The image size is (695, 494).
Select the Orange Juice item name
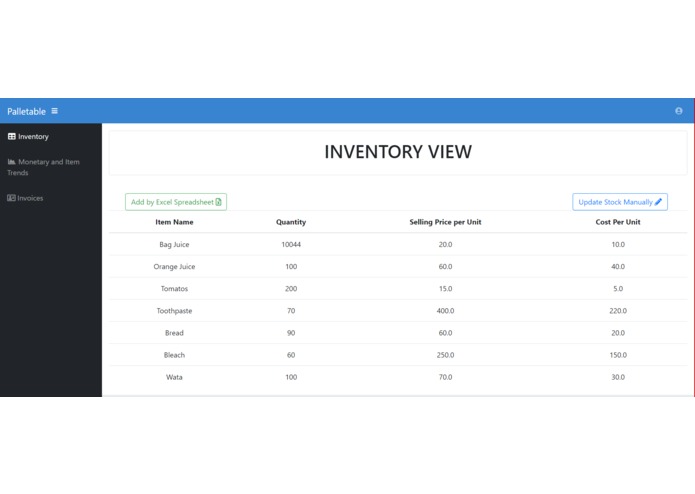(174, 266)
